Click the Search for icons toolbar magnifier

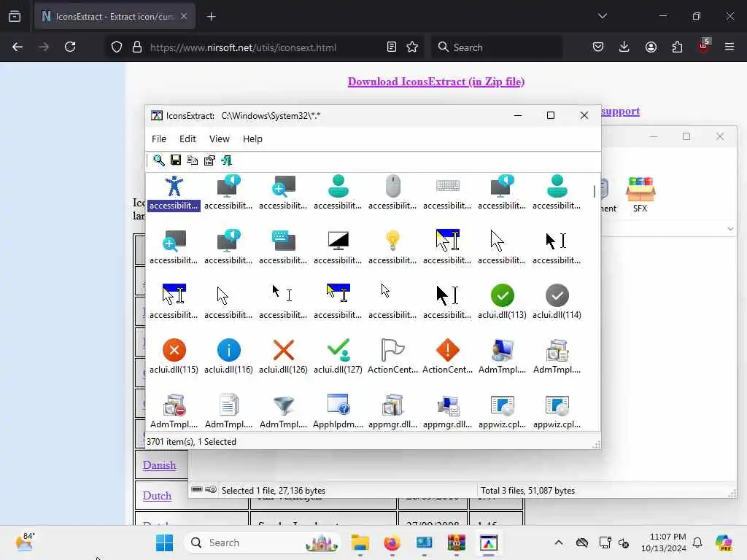158,160
